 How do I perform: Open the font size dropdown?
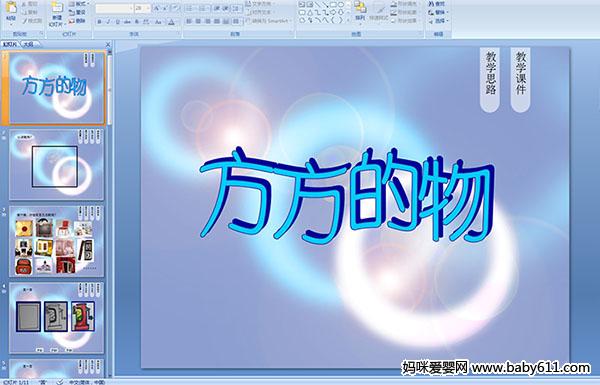pyautogui.click(x=142, y=8)
